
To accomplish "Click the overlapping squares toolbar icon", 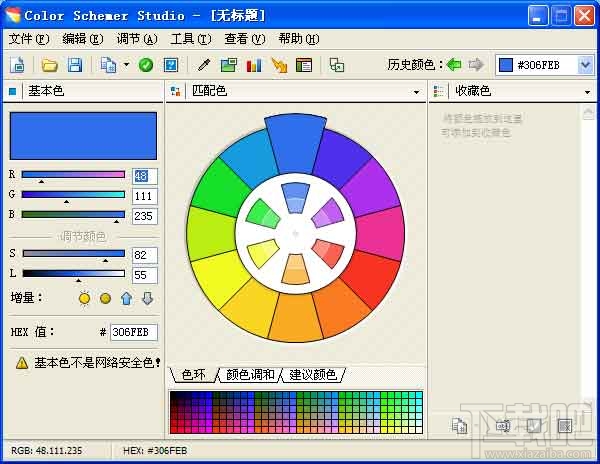I will pyautogui.click(x=337, y=65).
